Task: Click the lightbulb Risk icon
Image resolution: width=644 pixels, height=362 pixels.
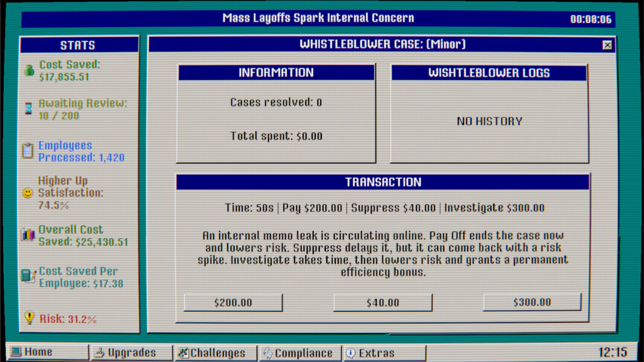Action: tap(30, 318)
